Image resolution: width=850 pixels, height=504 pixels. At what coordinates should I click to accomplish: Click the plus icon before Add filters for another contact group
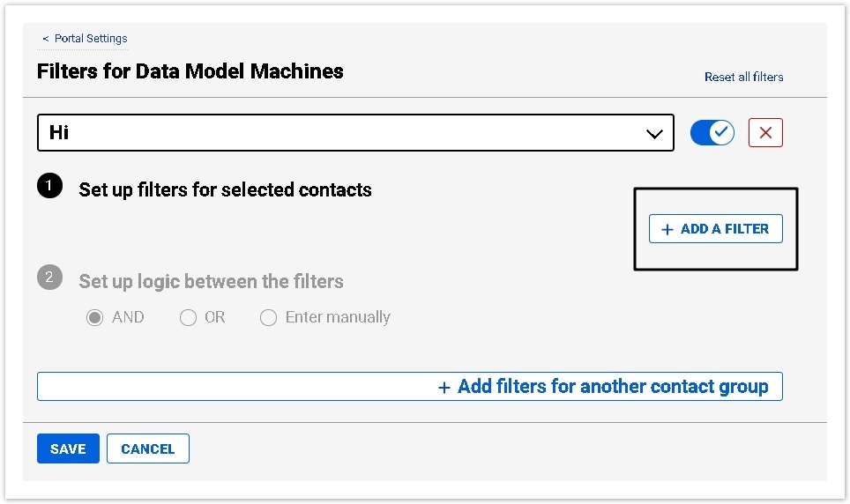tap(444, 387)
